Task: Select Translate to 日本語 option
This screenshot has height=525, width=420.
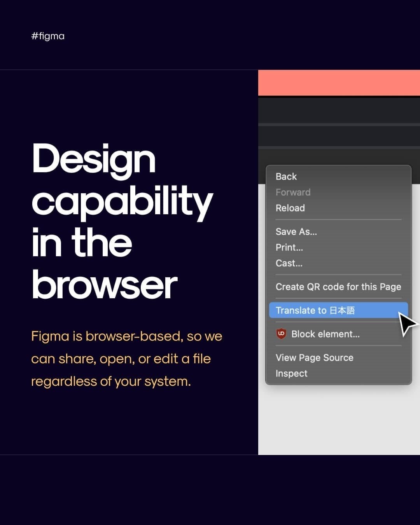Action: coord(338,310)
